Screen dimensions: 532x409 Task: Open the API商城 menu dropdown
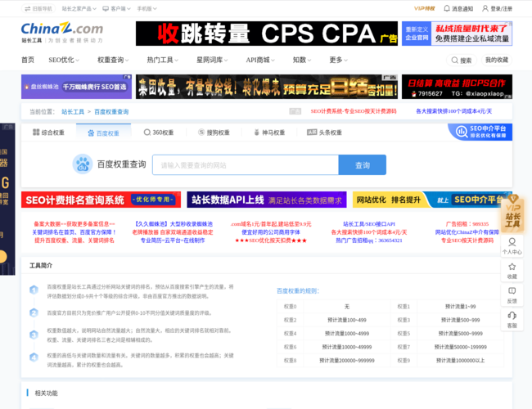pos(260,60)
